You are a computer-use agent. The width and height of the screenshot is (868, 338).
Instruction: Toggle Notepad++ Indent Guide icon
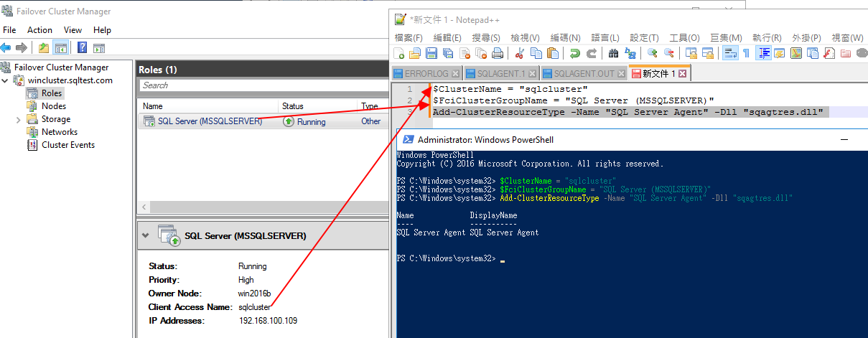coord(763,53)
